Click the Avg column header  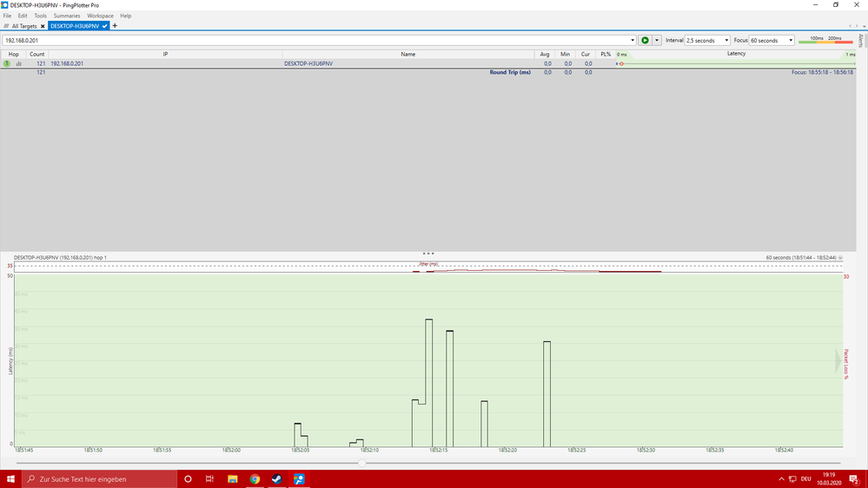click(545, 54)
